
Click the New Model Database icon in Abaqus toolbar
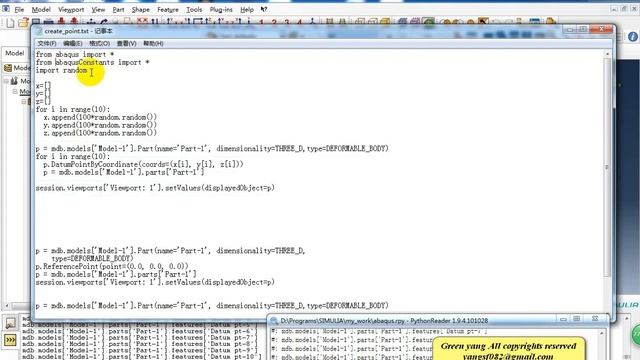[x=10, y=23]
